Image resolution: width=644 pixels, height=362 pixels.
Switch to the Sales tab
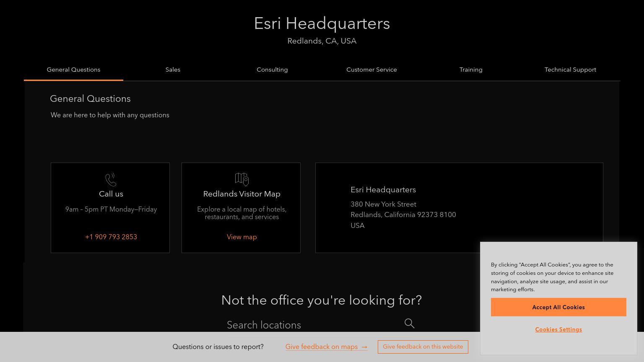[173, 70]
